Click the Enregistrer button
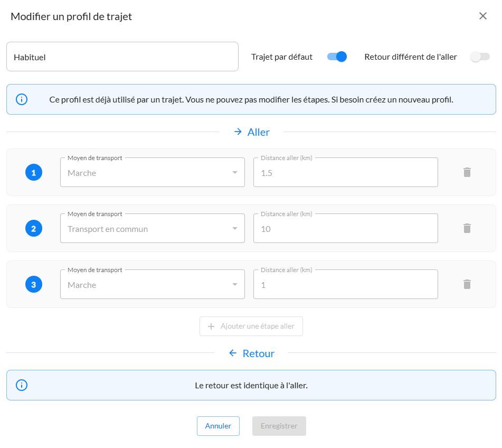Screen dimensions: 502x448 click(279, 426)
